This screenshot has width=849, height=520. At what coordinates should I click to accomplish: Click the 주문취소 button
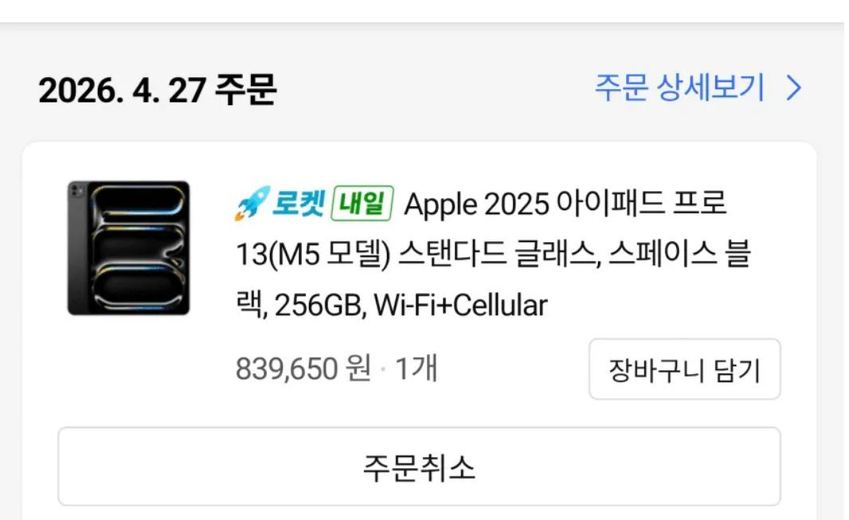(x=419, y=467)
